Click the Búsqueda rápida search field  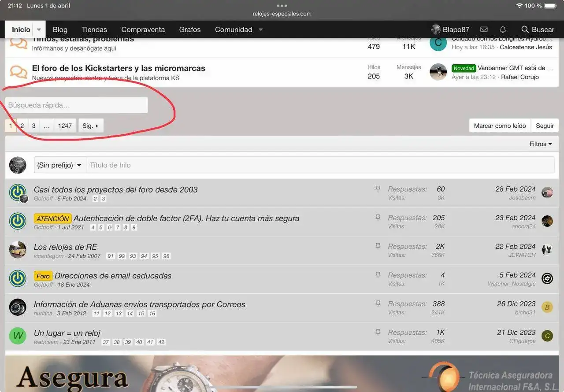tap(77, 105)
